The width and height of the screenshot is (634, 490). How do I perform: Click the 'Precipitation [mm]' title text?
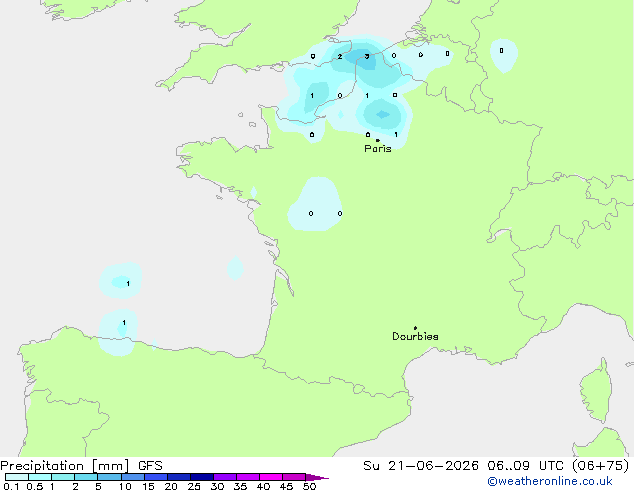[x=65, y=466]
